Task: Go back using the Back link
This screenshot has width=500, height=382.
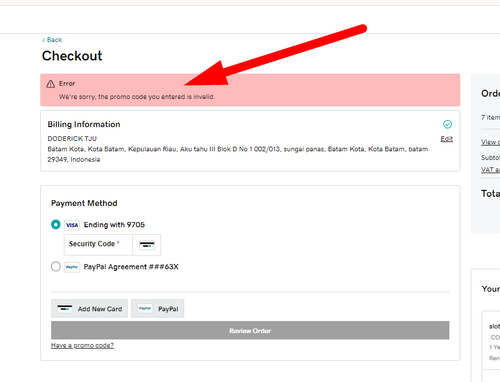Action: 52,40
